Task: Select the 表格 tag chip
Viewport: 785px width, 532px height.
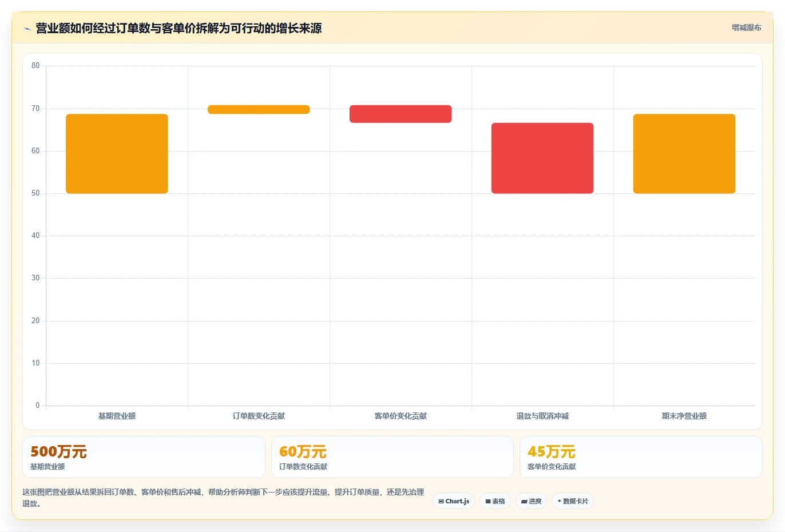Action: pos(495,501)
